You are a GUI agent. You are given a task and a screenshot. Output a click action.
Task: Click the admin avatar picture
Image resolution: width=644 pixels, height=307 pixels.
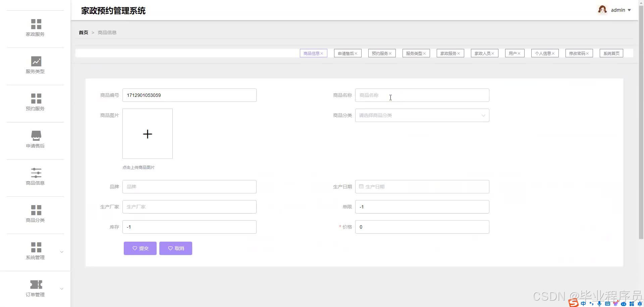point(602,10)
